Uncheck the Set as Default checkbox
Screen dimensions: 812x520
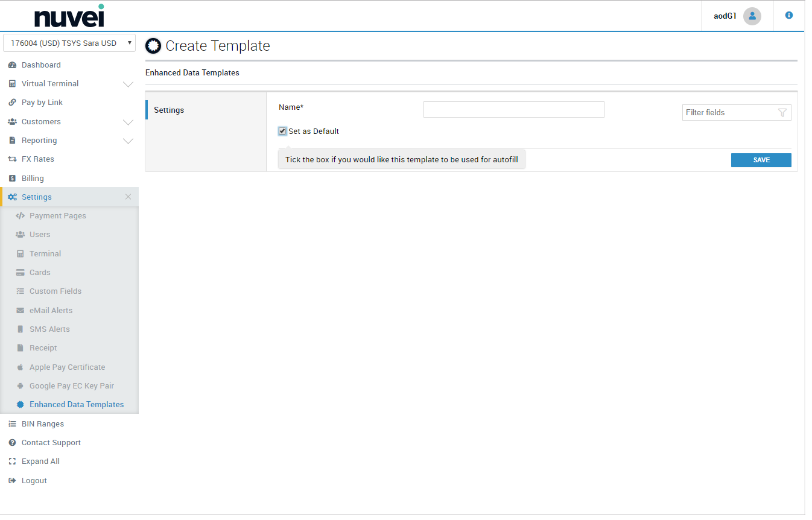tap(282, 132)
